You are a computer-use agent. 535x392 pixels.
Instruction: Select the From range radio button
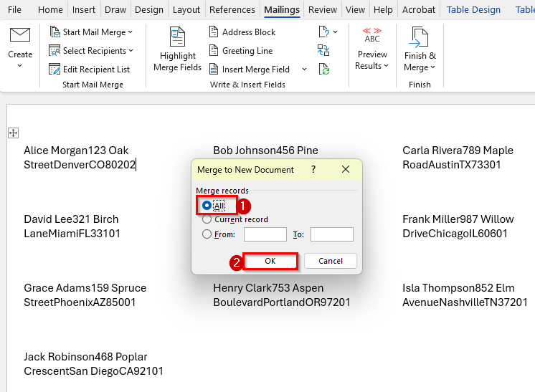click(x=207, y=234)
